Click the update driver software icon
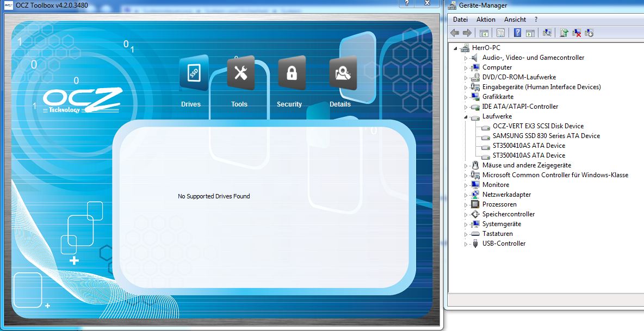The height and width of the screenshot is (331, 644). (x=564, y=33)
